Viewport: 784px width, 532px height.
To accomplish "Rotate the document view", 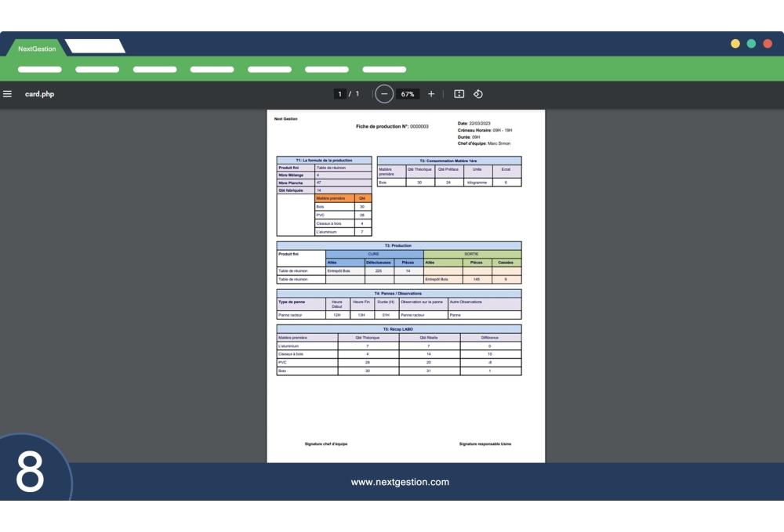I will coord(480,93).
